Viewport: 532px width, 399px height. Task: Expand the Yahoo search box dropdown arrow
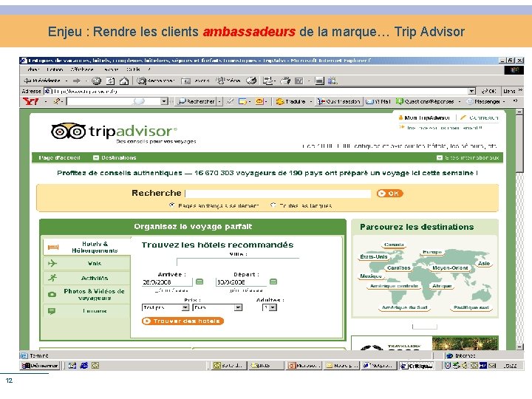pos(164,101)
